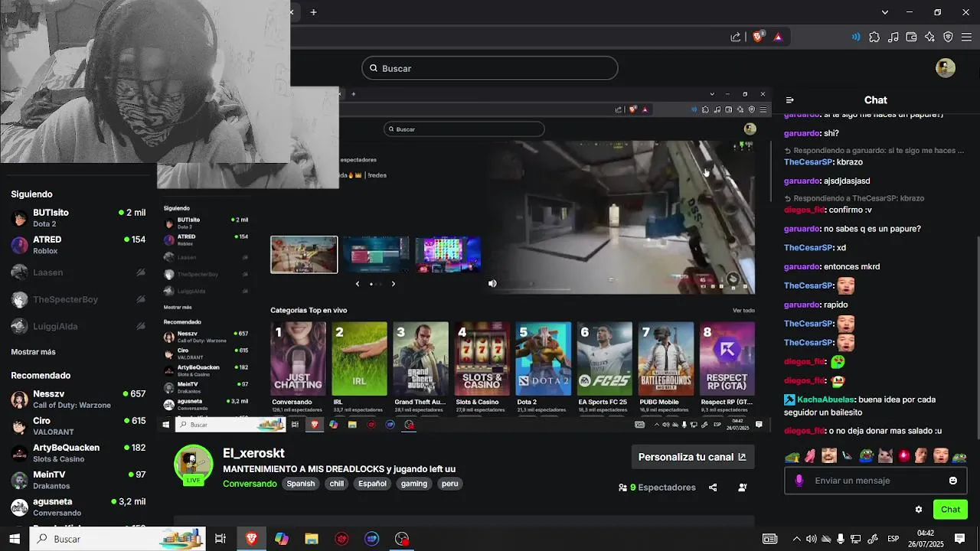Screen dimensions: 980x551
Task: Expand the following list via Mostrar más
Action: 33,352
